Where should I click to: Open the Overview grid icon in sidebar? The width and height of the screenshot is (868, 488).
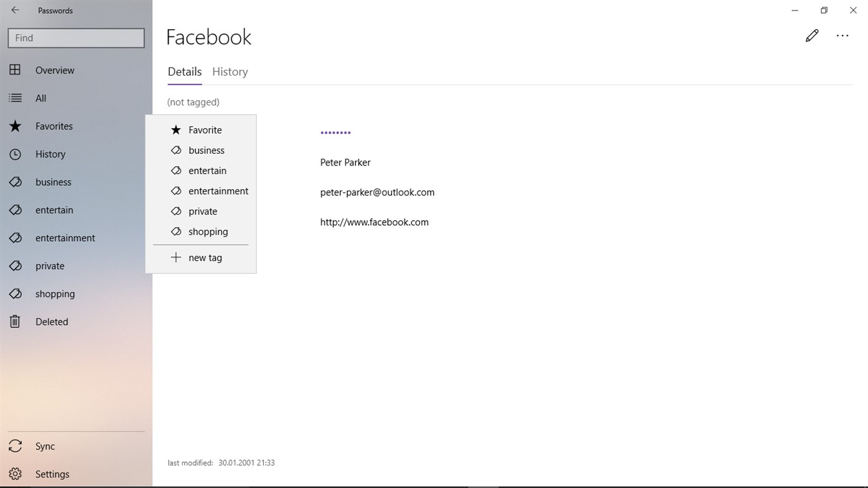(x=15, y=70)
